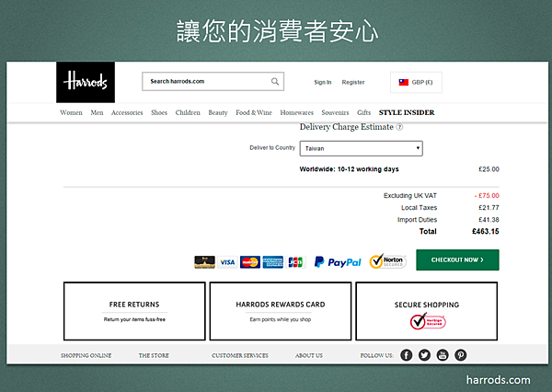Open the Facebook follow icon

[407, 355]
